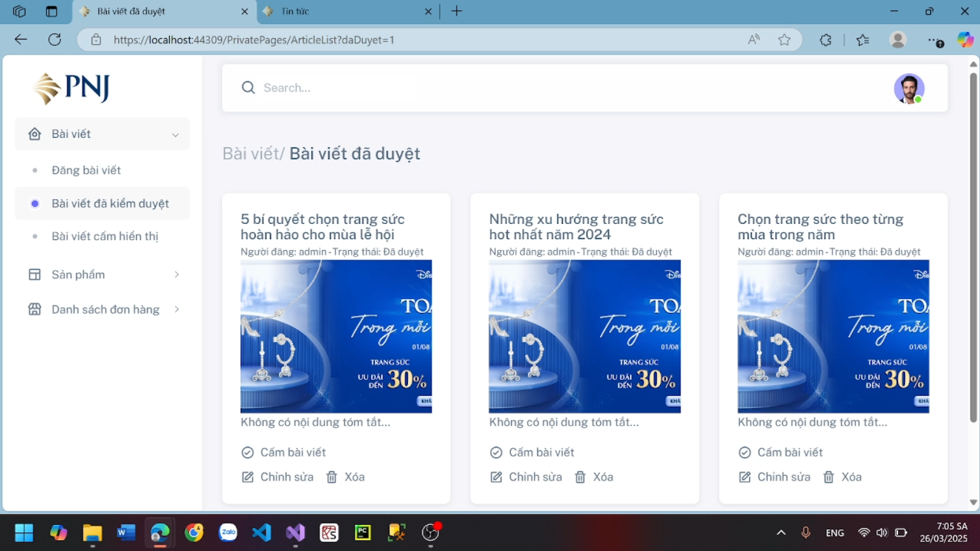Screen dimensions: 980x551
Task: Open Visual Studio Code from taskbar
Action: 262,533
